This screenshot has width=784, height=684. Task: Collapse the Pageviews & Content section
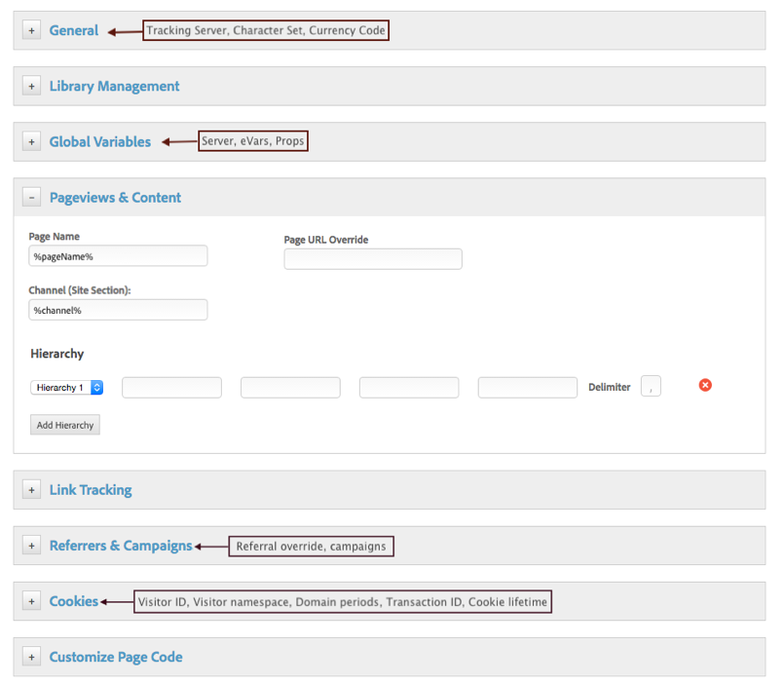coord(31,197)
